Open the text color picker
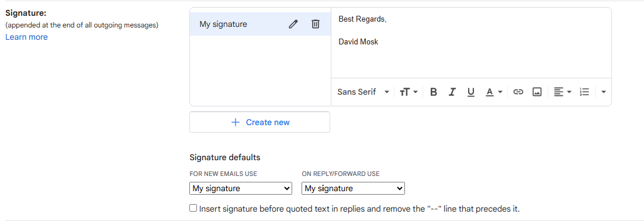 point(494,92)
